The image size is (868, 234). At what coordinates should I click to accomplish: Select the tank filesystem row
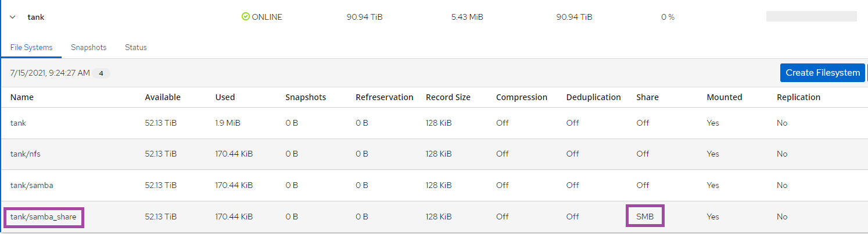(434, 123)
